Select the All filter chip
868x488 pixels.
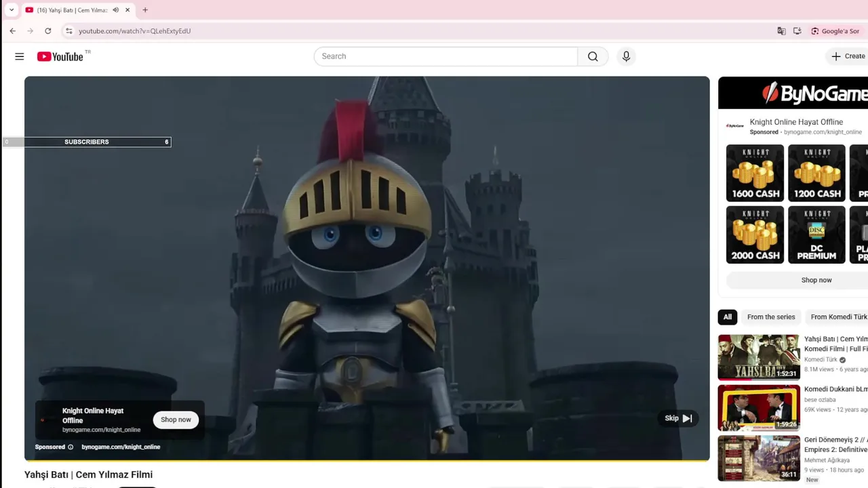pyautogui.click(x=728, y=317)
